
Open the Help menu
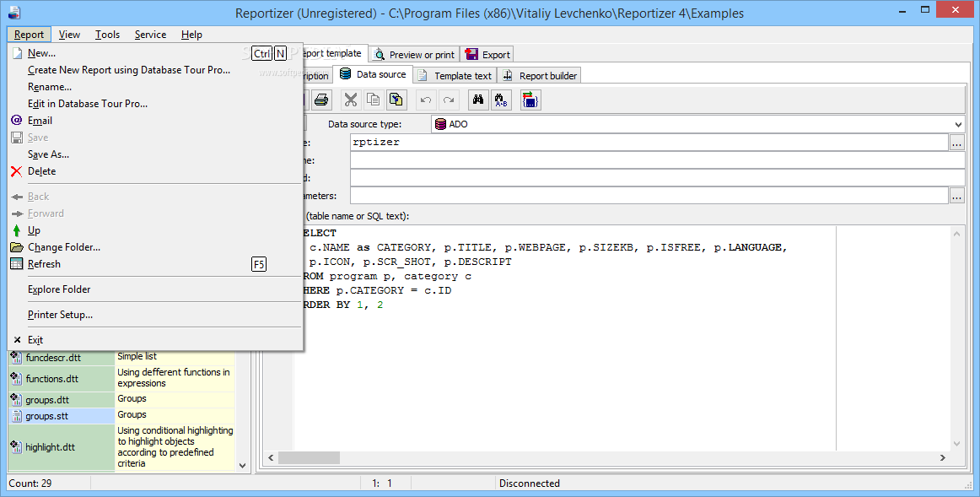point(192,35)
